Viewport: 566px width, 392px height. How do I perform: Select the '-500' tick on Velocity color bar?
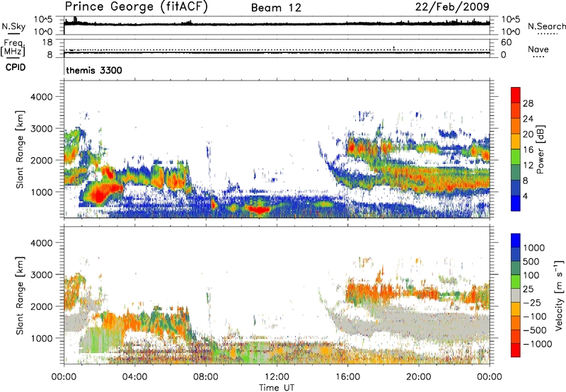click(x=535, y=330)
